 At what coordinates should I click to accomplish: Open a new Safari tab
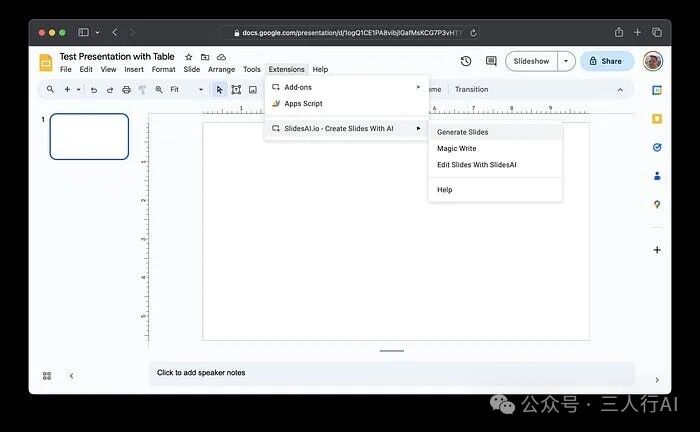(x=638, y=32)
